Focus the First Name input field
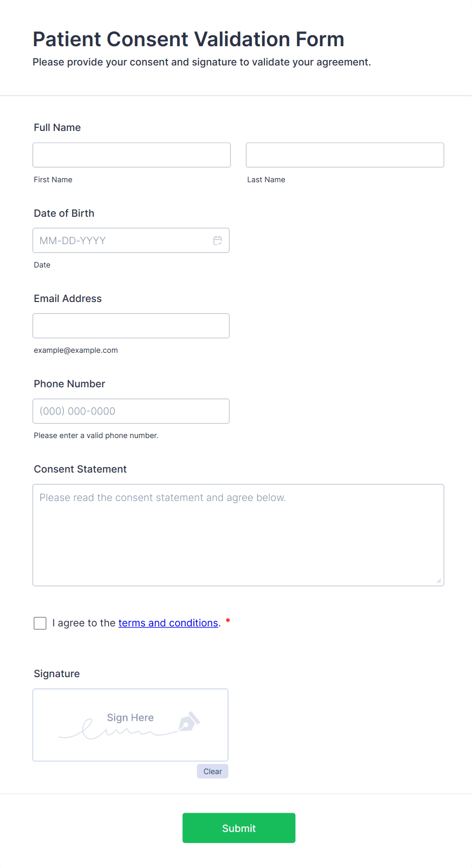Viewport: 472px width, 868px height. click(131, 155)
